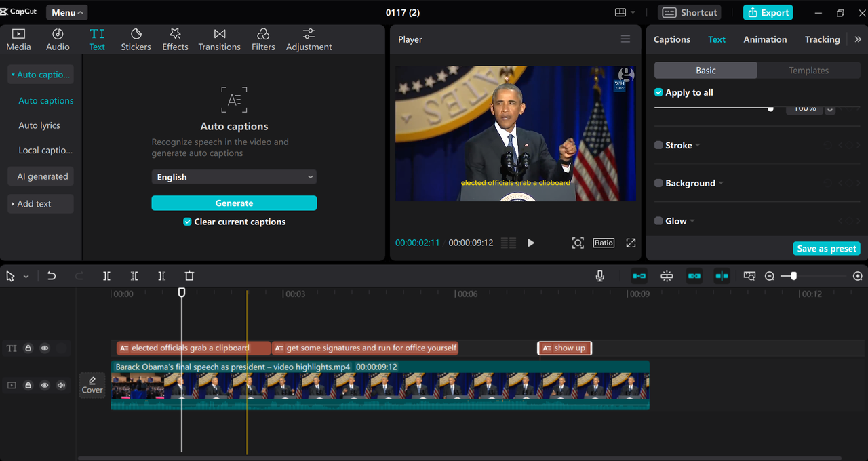This screenshot has width=868, height=461.
Task: Mute the main video track audio
Action: [62, 385]
